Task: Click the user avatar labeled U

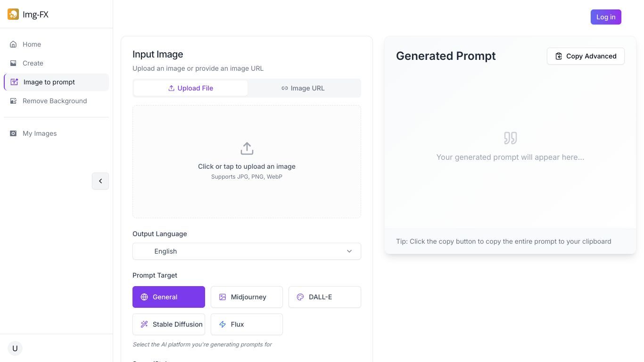Action: point(15,348)
